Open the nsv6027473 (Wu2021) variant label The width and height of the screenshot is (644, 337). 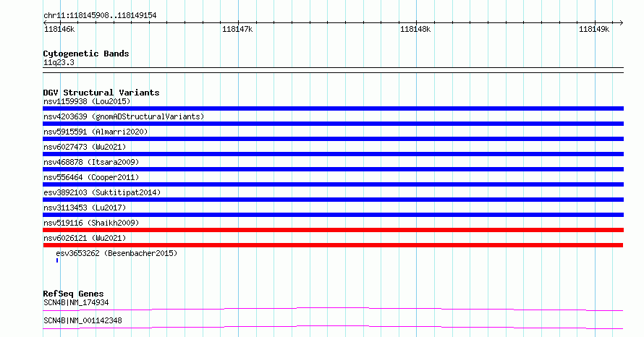click(85, 147)
